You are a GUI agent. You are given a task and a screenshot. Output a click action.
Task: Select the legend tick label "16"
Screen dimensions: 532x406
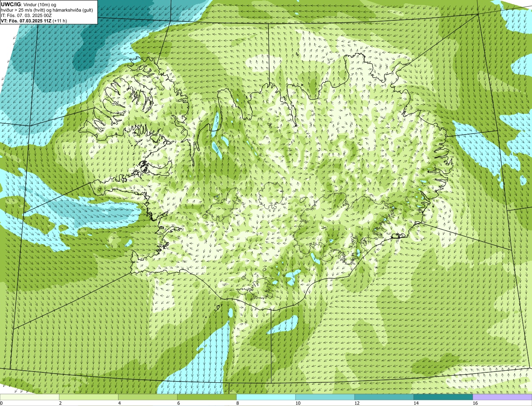(475, 403)
